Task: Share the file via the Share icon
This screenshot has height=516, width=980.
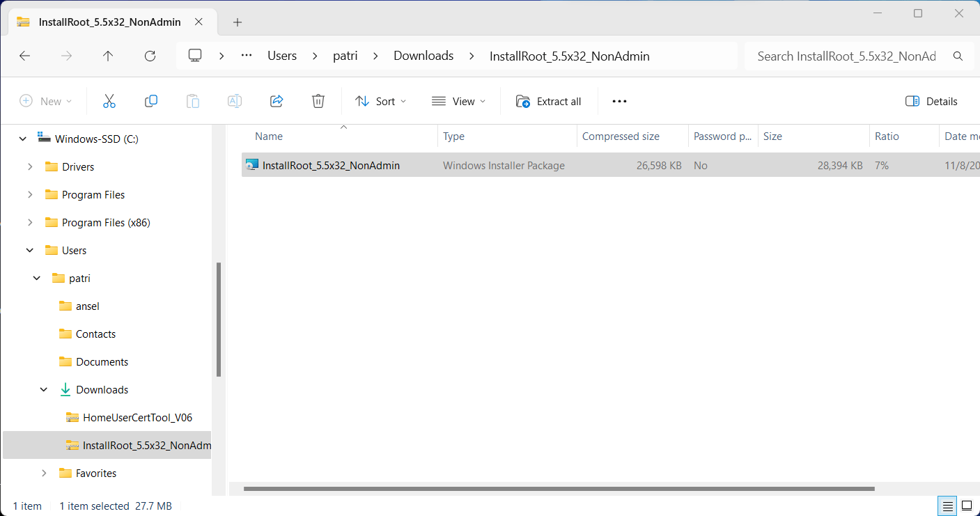Action: pos(277,101)
